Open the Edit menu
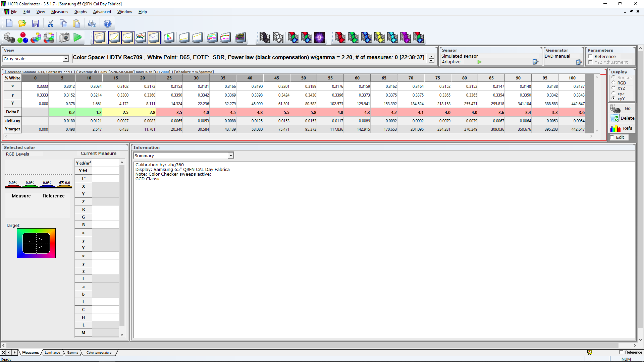Image resolution: width=644 pixels, height=362 pixels. coord(27,12)
